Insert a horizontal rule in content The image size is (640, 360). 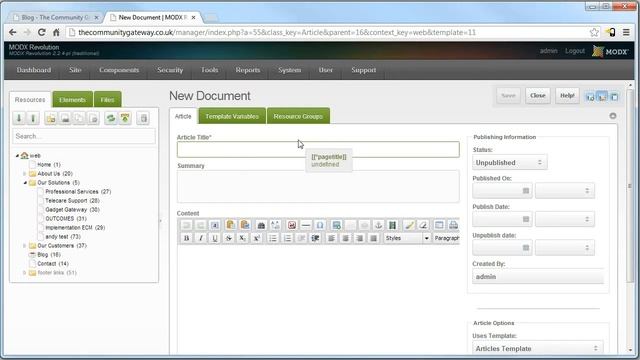[305, 225]
